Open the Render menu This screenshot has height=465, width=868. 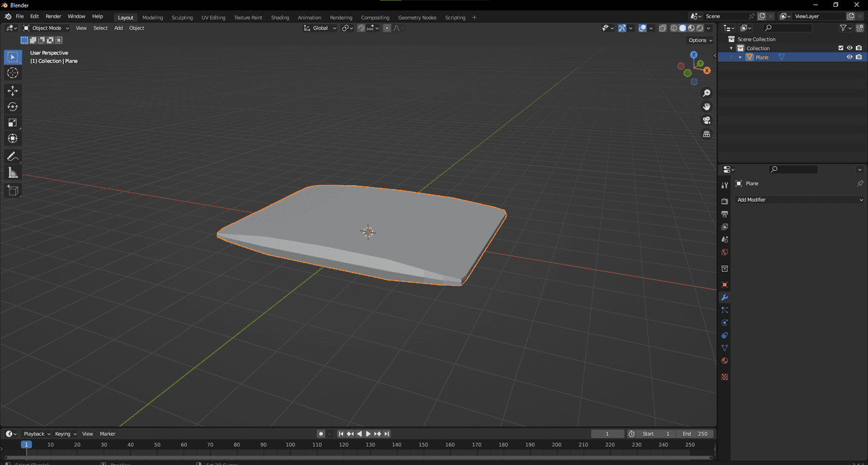pos(53,16)
